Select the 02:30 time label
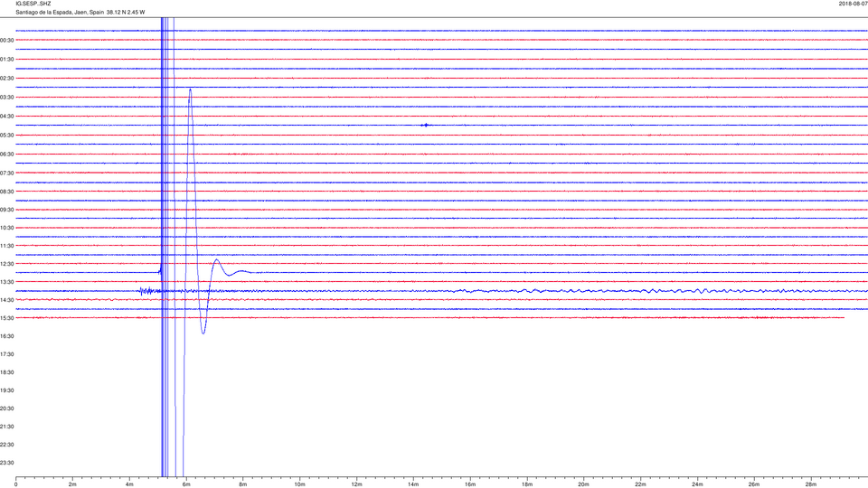868x488 pixels. click(7, 79)
